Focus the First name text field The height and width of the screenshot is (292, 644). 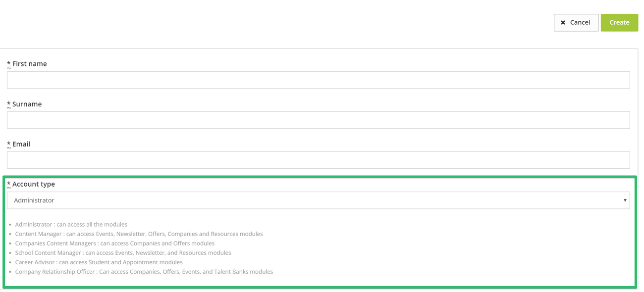pyautogui.click(x=319, y=80)
